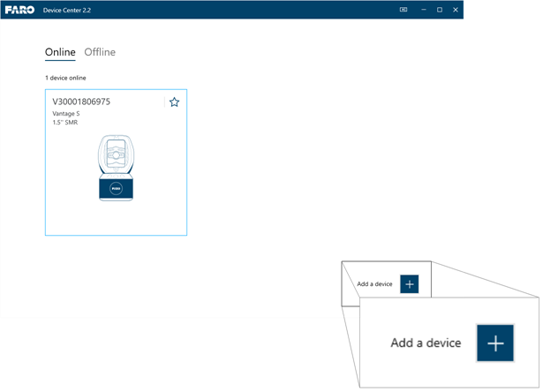Open the Vantage S tracker device image
The width and height of the screenshot is (543, 392).
(x=116, y=168)
